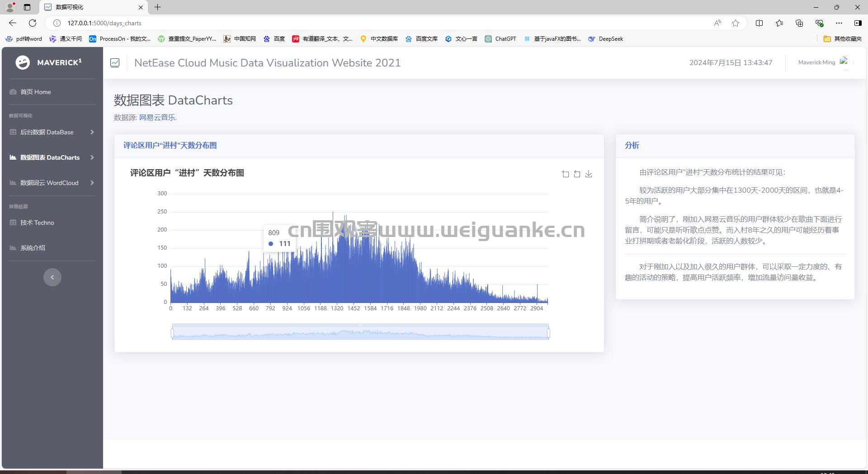
Task: Click the date and time 2024年7月15日 in the header
Action: (x=731, y=63)
